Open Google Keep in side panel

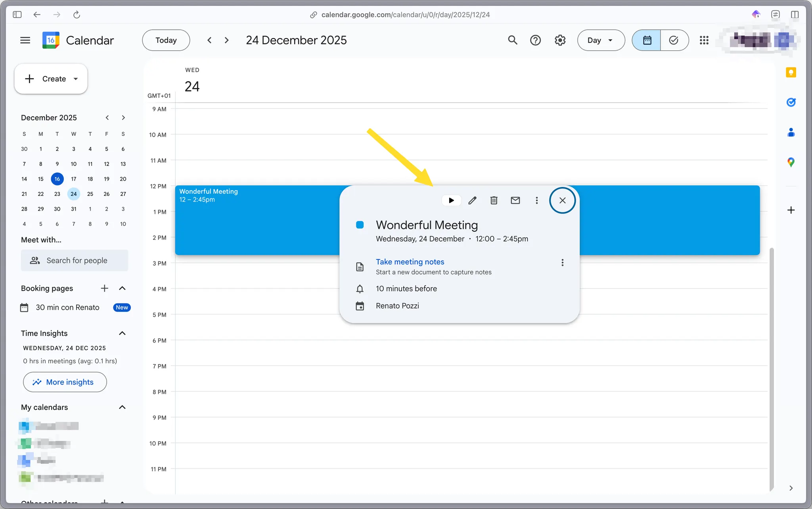point(791,72)
